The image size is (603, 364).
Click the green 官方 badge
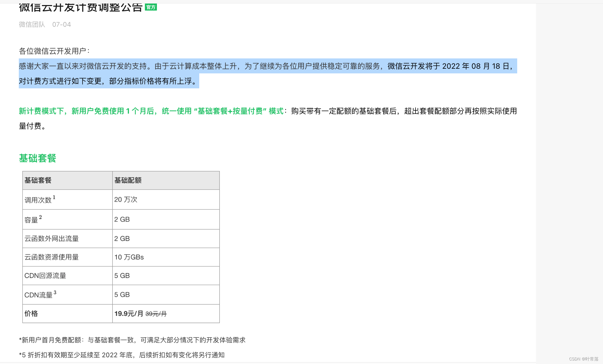pyautogui.click(x=151, y=7)
